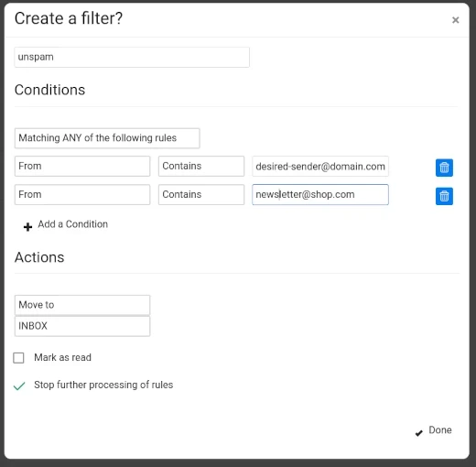476x467 pixels.
Task: Delete the newsletter@shop.com condition with trash icon
Action: click(x=444, y=196)
